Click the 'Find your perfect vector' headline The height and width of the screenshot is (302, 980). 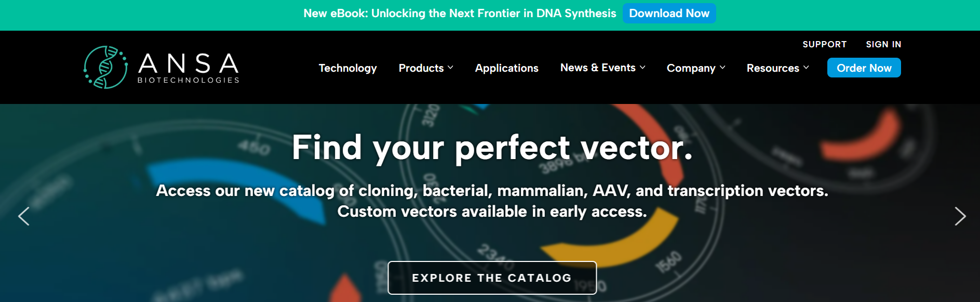[x=492, y=148]
